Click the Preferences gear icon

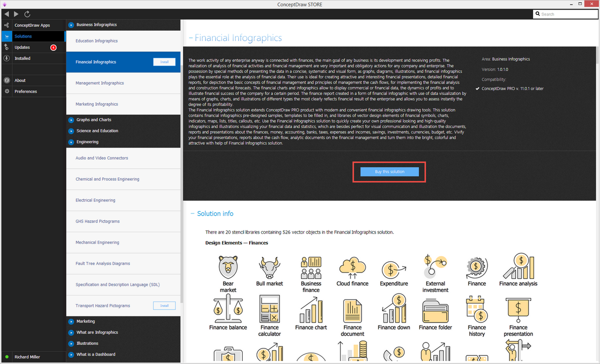point(6,91)
